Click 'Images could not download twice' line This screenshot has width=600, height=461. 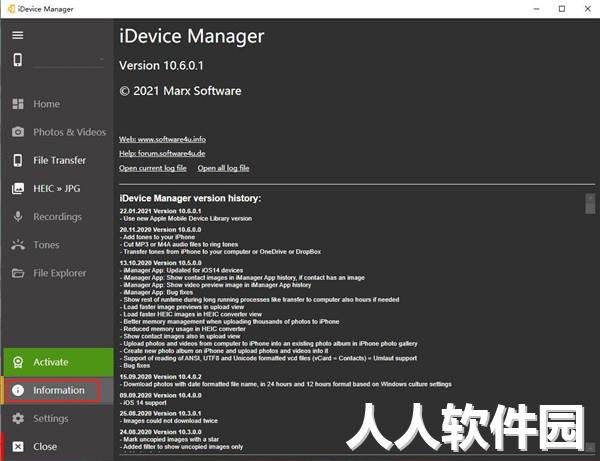(x=169, y=421)
